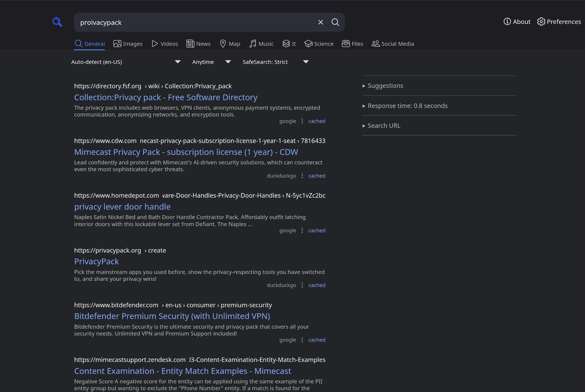
Task: Open Mimecast Privacy Pack subscription license result
Action: [186, 152]
